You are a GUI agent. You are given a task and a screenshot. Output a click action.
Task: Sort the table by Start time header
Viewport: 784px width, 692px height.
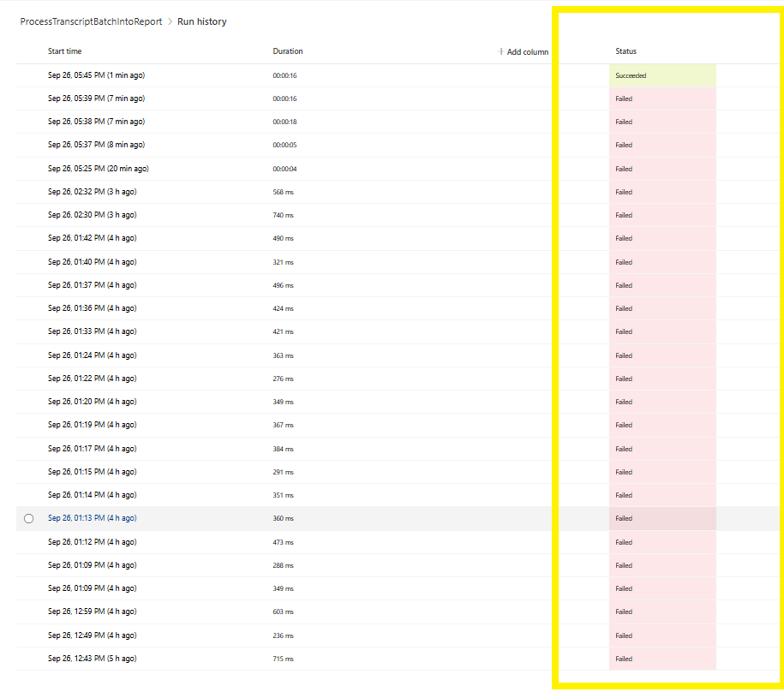pos(64,51)
